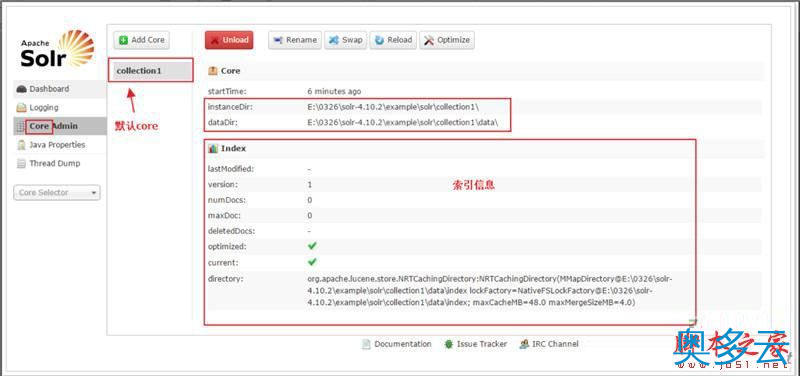
Task: Click the dataDir path value
Action: click(x=402, y=122)
